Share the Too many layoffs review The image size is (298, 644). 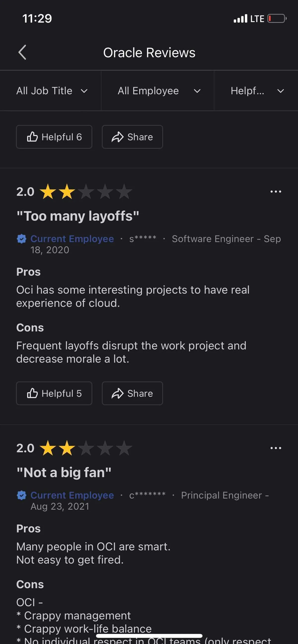(x=132, y=393)
